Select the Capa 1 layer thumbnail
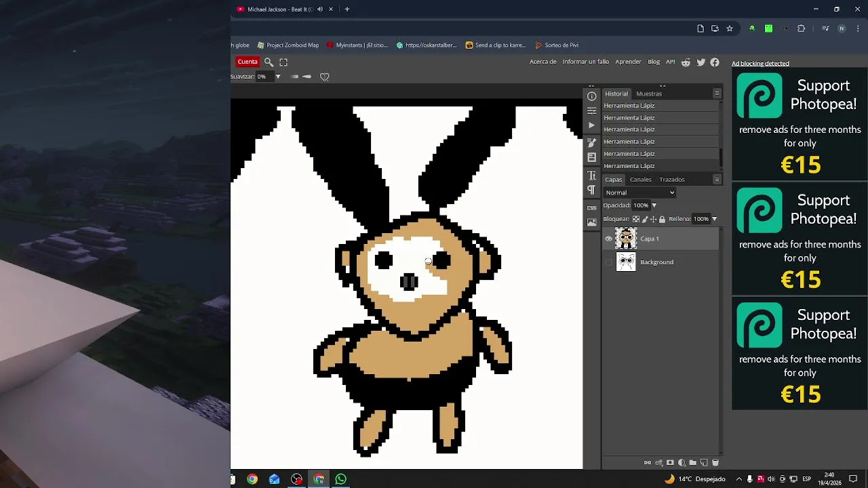 626,239
